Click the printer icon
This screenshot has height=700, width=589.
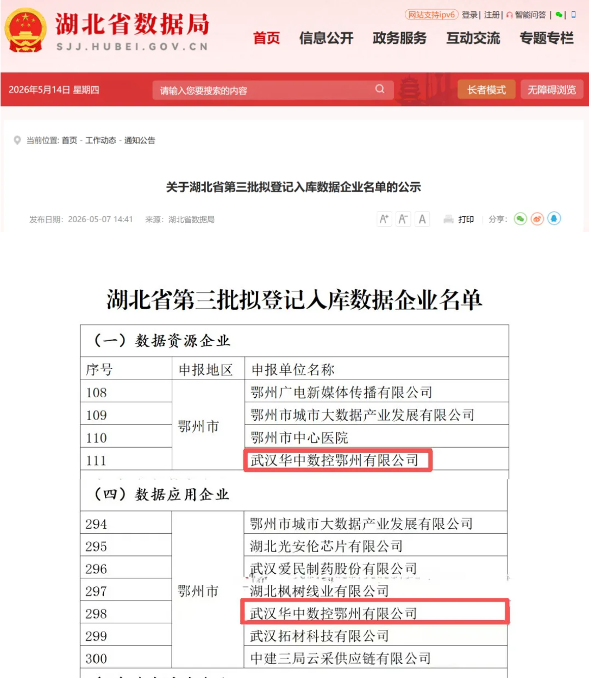[x=448, y=219]
